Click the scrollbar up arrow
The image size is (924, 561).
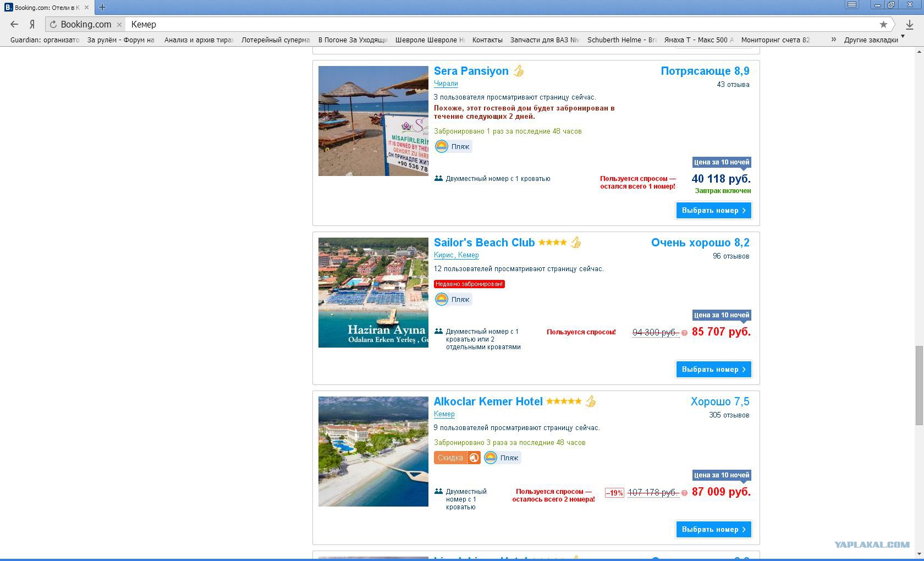pyautogui.click(x=919, y=51)
